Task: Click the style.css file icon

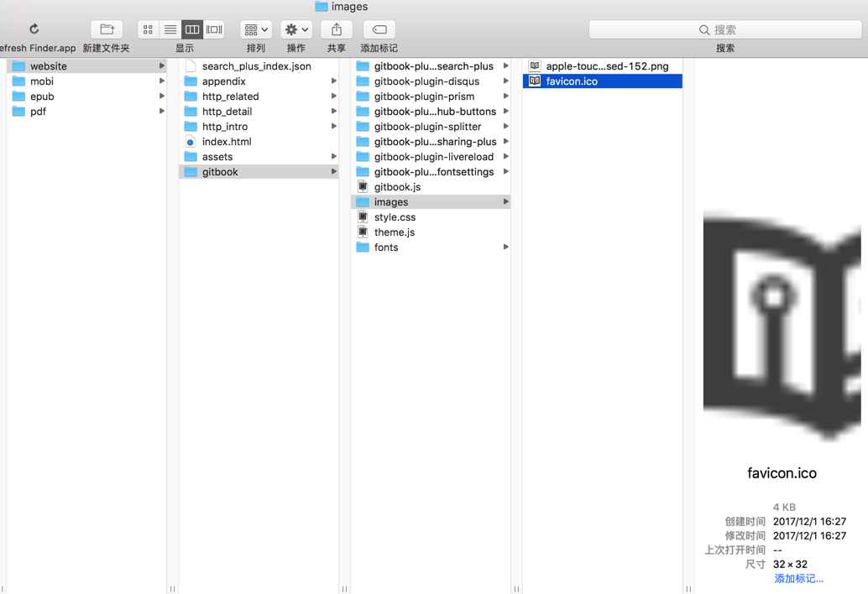Action: [363, 217]
